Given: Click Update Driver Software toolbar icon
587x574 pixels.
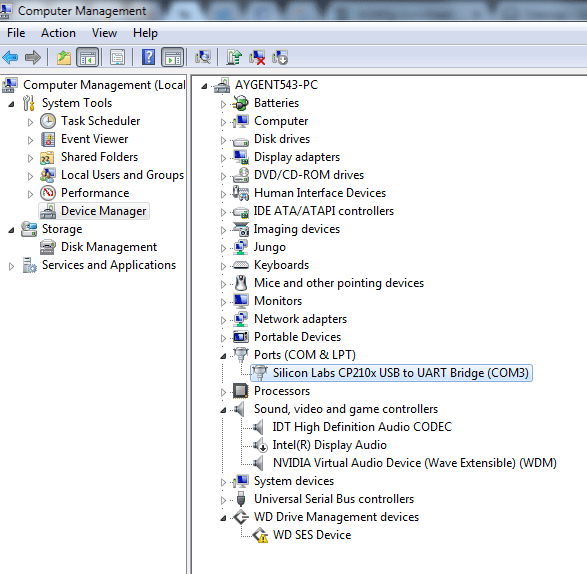Looking at the screenshot, I should pos(234,57).
